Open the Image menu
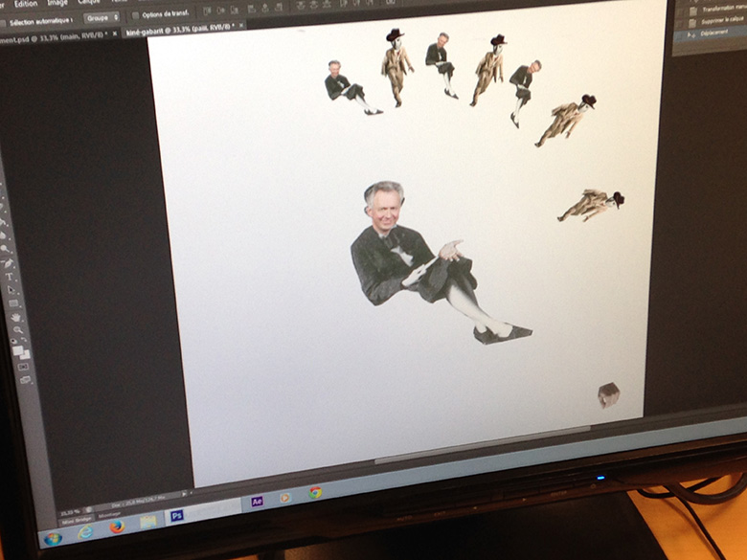Viewport: 747px width, 560px height. pyautogui.click(x=58, y=3)
